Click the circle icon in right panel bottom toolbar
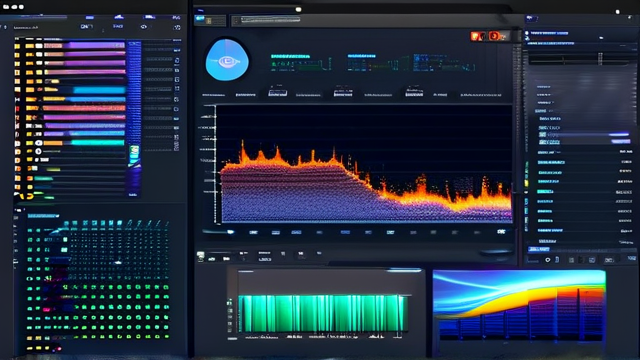This screenshot has width=640, height=360. point(548,260)
